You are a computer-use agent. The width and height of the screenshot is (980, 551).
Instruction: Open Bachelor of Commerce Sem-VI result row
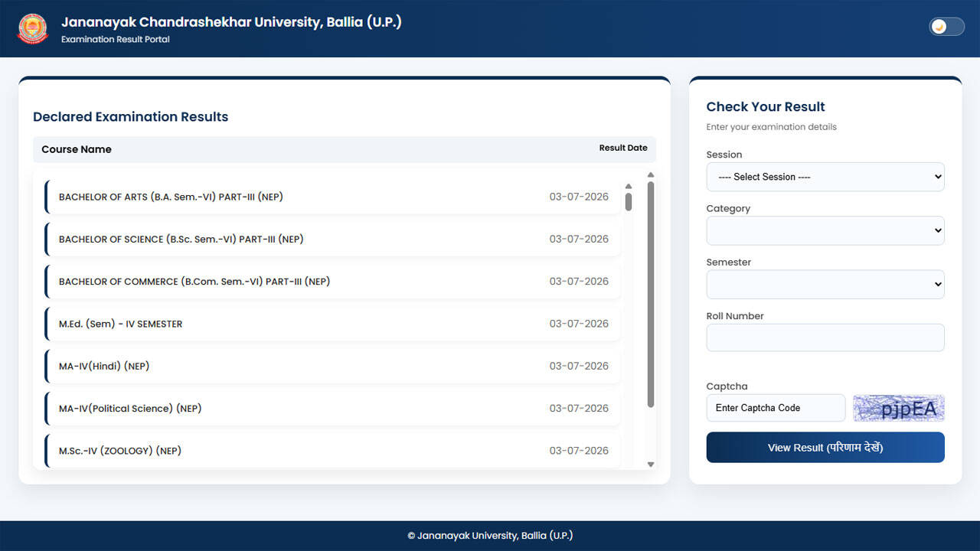coord(332,282)
